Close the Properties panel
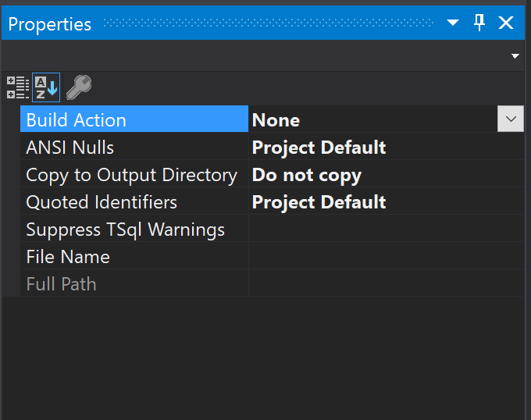Image resolution: width=531 pixels, height=420 pixels. [506, 23]
